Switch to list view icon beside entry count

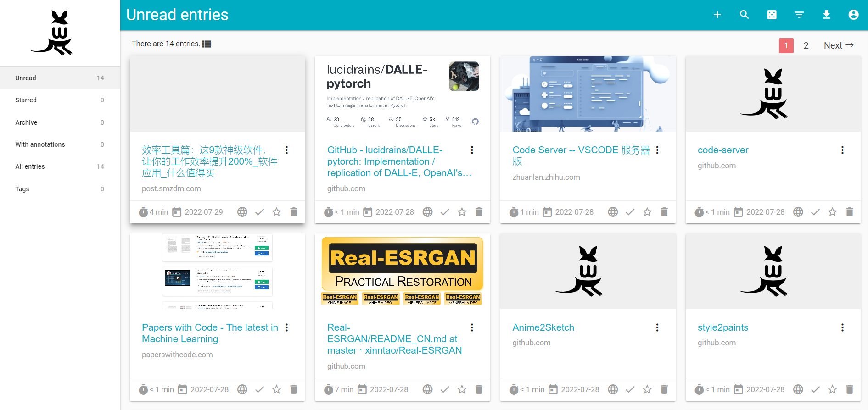(x=207, y=44)
